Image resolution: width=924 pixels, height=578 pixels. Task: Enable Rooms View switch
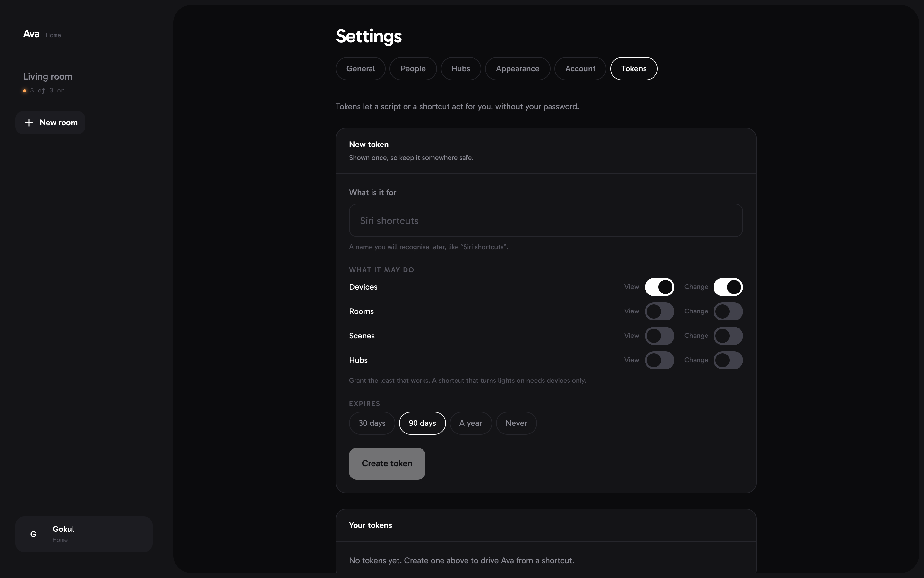pyautogui.click(x=659, y=311)
